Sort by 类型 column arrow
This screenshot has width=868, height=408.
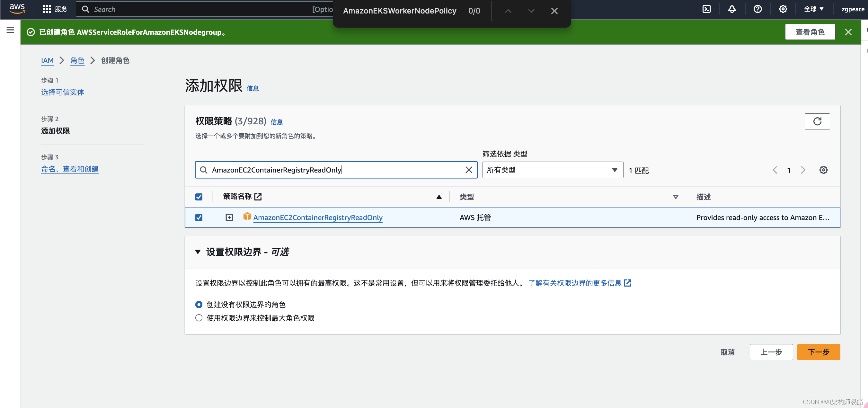point(675,197)
